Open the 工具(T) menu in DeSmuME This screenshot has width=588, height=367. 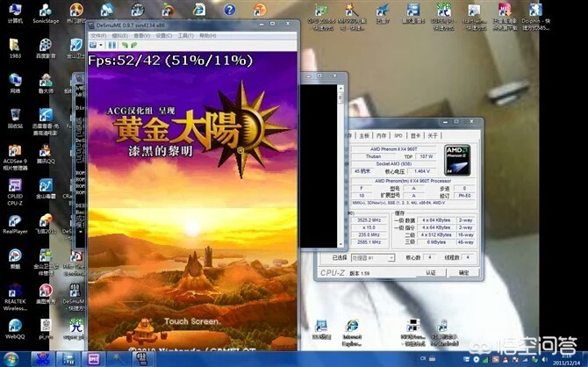186,35
